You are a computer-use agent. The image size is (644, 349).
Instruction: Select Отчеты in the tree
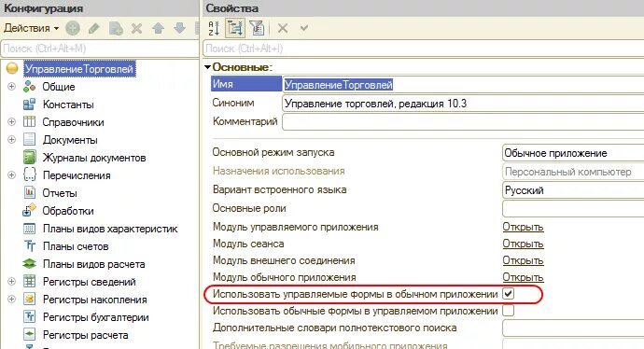tap(60, 193)
